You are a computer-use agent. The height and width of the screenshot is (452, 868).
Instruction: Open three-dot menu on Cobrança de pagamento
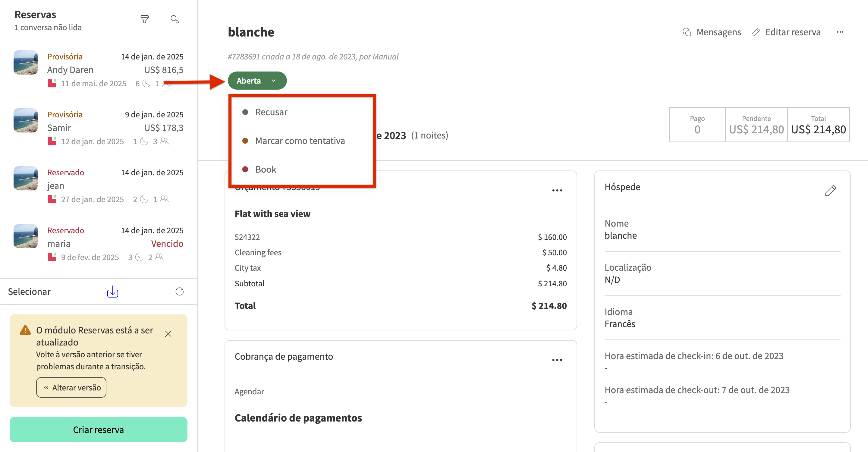557,360
